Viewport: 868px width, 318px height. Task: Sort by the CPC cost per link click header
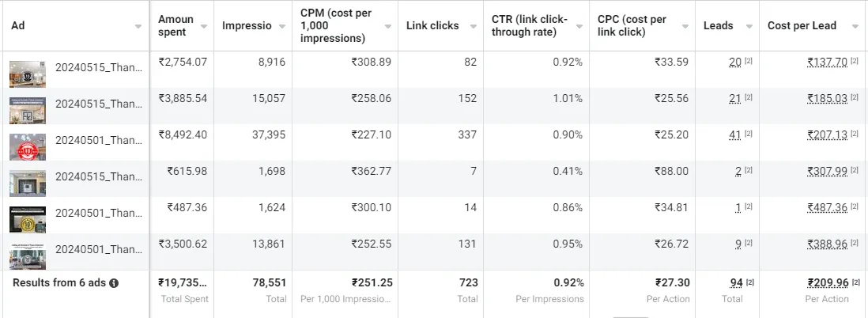click(632, 26)
